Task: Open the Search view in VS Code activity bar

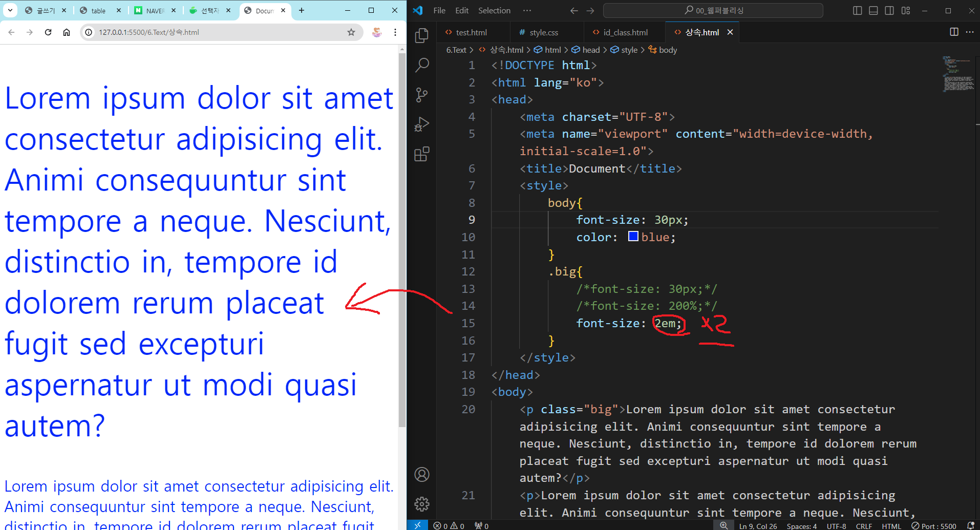Action: [422, 65]
